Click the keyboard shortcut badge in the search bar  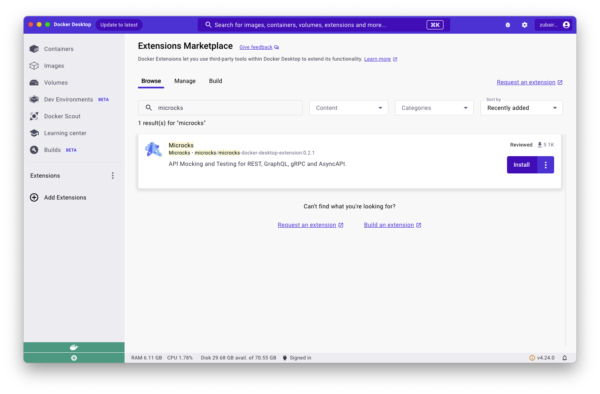pos(435,25)
